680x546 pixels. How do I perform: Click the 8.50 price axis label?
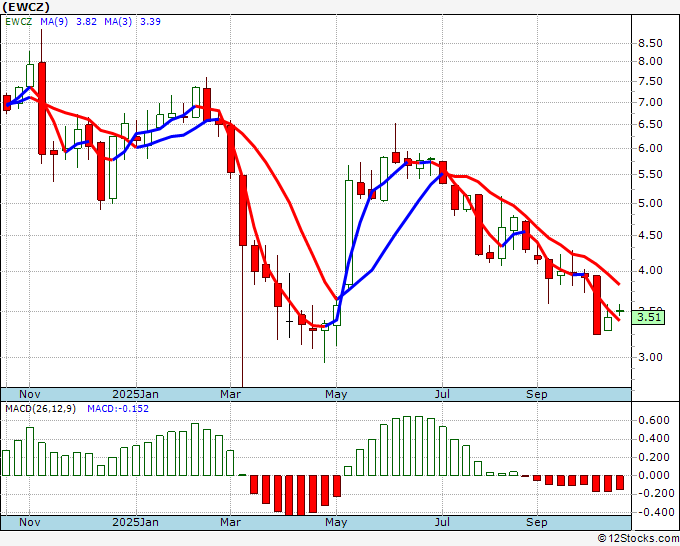(x=649, y=43)
